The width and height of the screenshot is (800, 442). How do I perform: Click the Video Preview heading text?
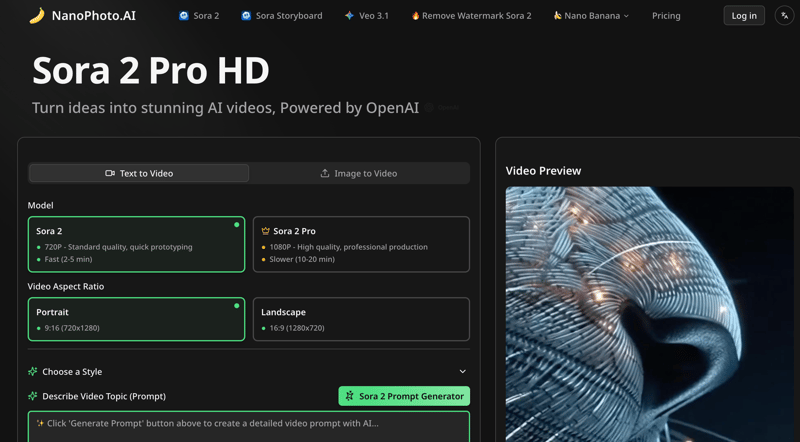point(543,171)
